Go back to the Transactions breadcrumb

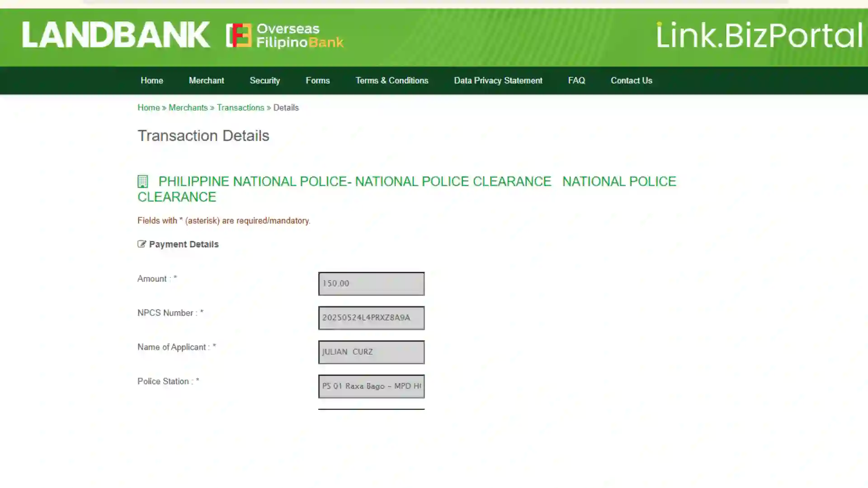(x=240, y=108)
